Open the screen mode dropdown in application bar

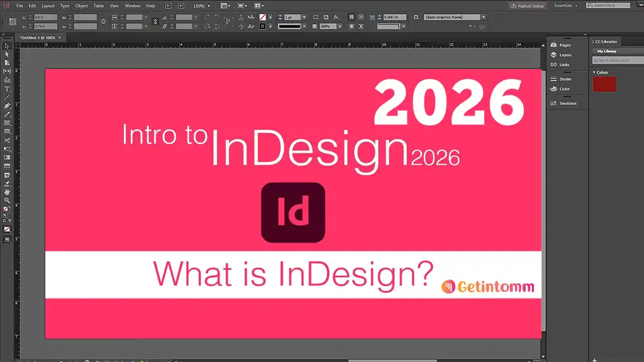click(242, 6)
